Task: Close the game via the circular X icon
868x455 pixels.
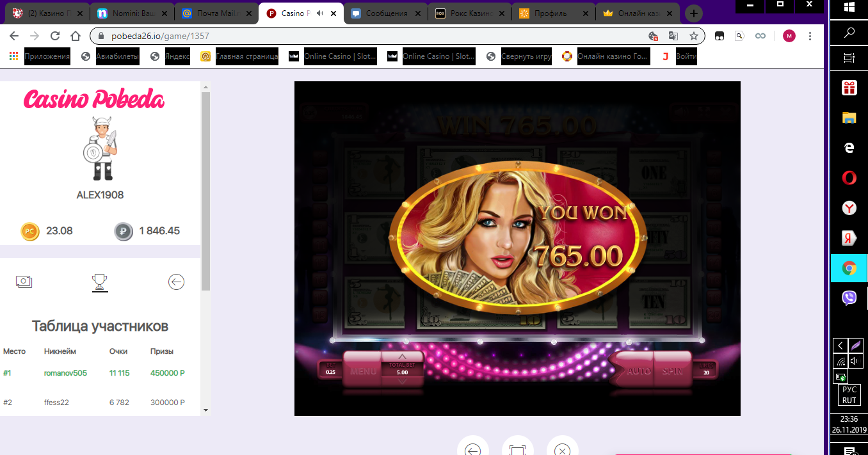Action: coord(562,451)
